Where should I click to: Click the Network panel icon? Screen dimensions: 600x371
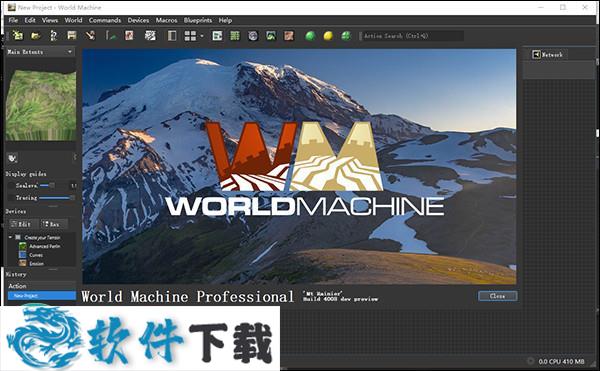pyautogui.click(x=536, y=54)
